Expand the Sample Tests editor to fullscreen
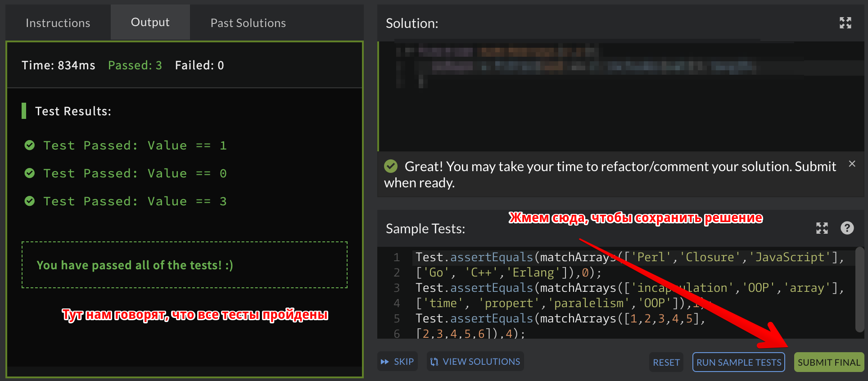This screenshot has height=381, width=868. (822, 228)
